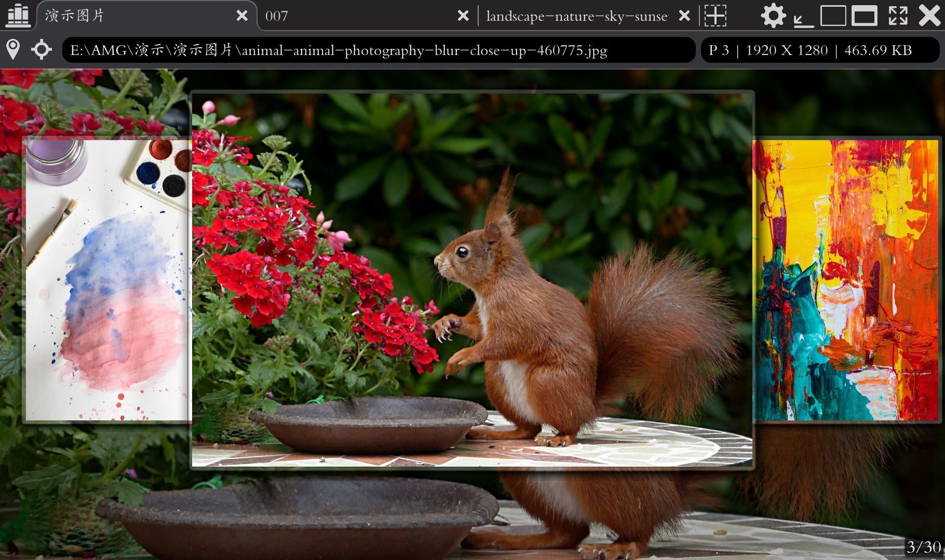
Task: Toggle the framed window rectangle icon
Action: pos(864,16)
